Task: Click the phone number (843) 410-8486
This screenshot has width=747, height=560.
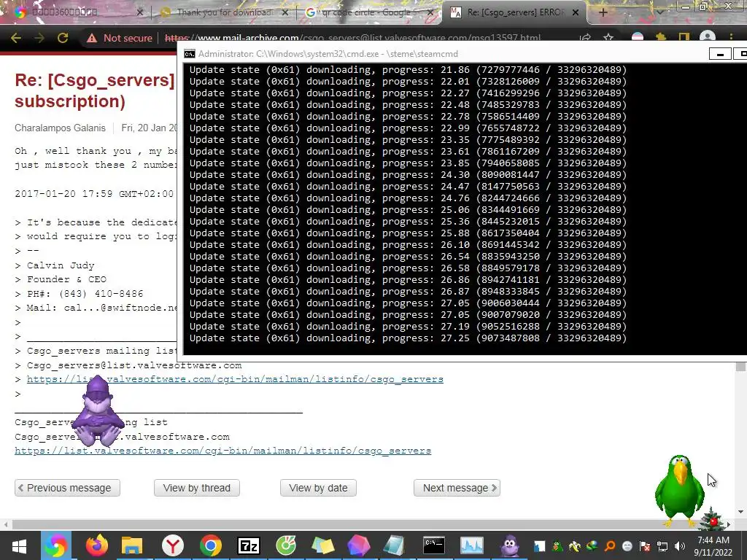Action: click(x=100, y=294)
